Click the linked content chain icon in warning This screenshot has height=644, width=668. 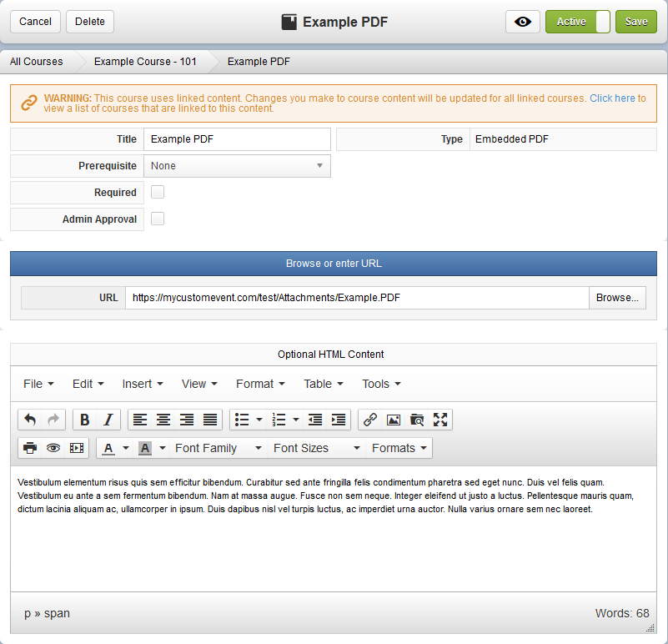click(x=29, y=103)
